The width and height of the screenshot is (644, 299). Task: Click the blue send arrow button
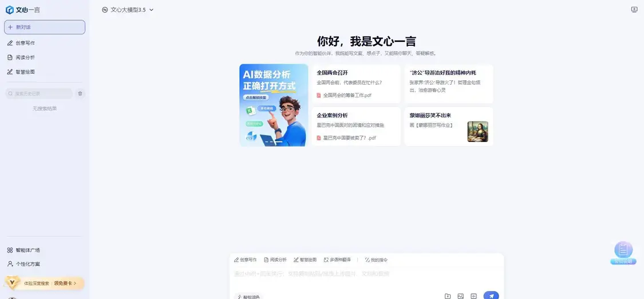[x=491, y=296]
